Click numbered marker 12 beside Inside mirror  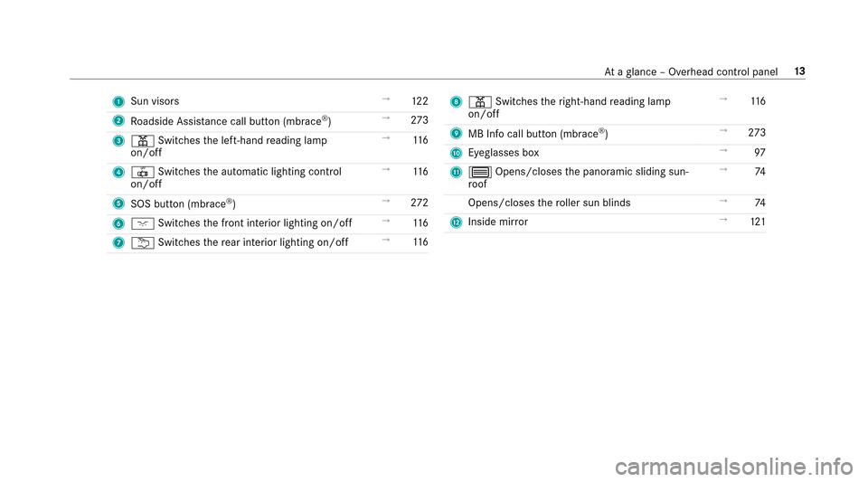456,222
